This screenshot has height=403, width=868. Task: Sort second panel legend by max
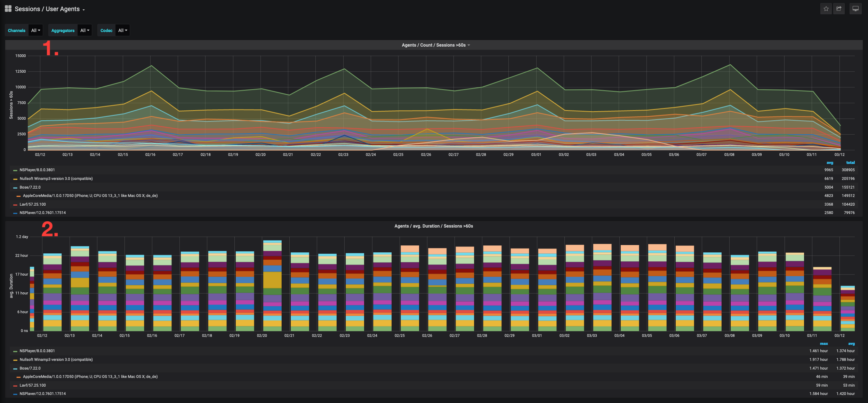pos(824,343)
